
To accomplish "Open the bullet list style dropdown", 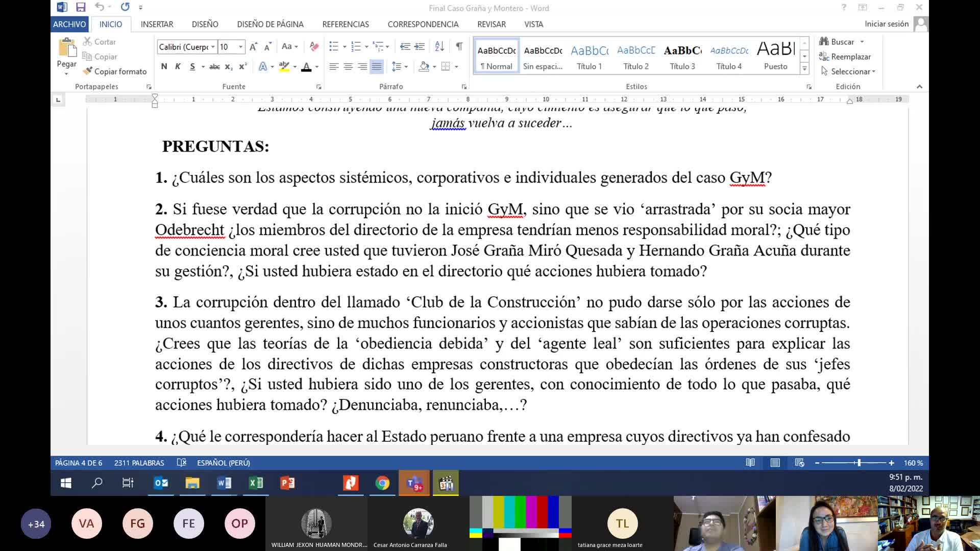I will tap(345, 47).
